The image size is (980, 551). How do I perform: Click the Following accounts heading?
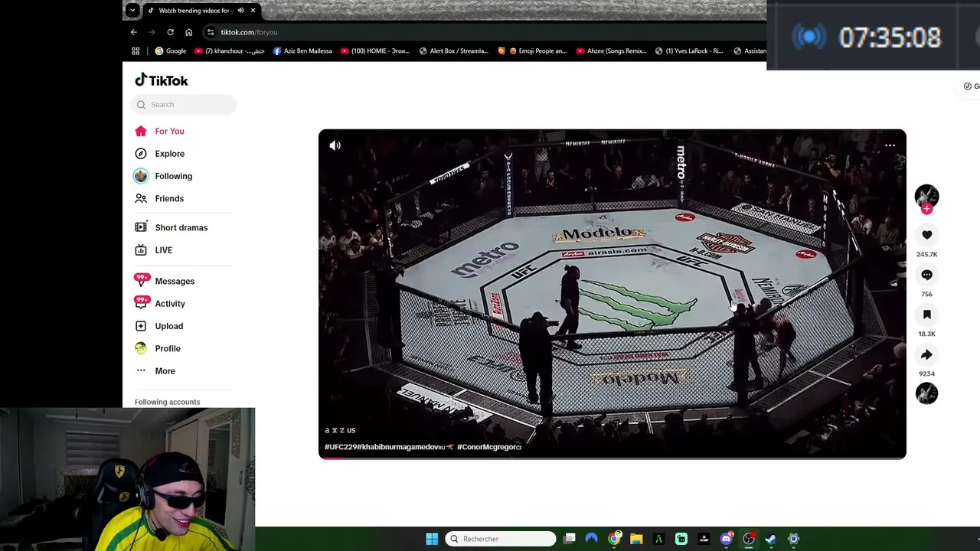click(x=167, y=402)
